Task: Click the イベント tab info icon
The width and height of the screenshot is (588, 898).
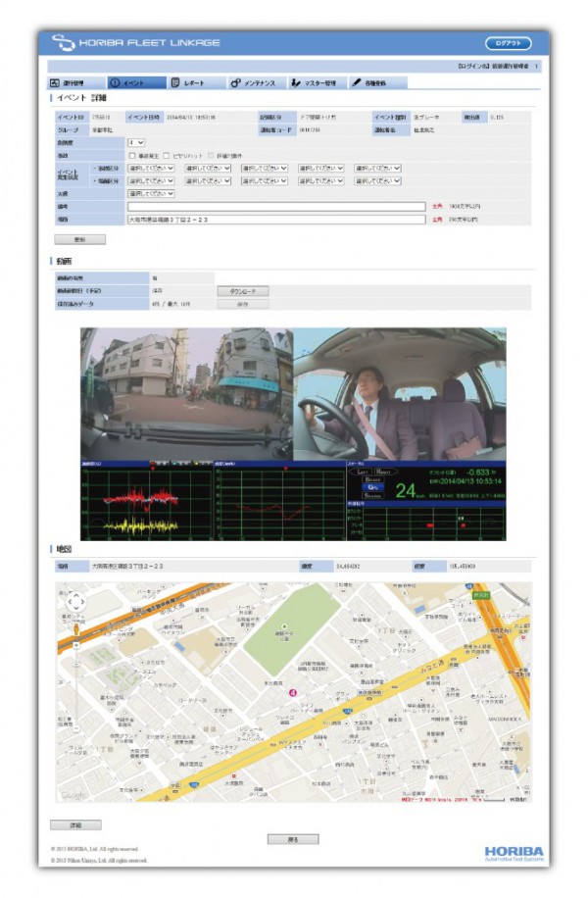Action: click(x=115, y=83)
